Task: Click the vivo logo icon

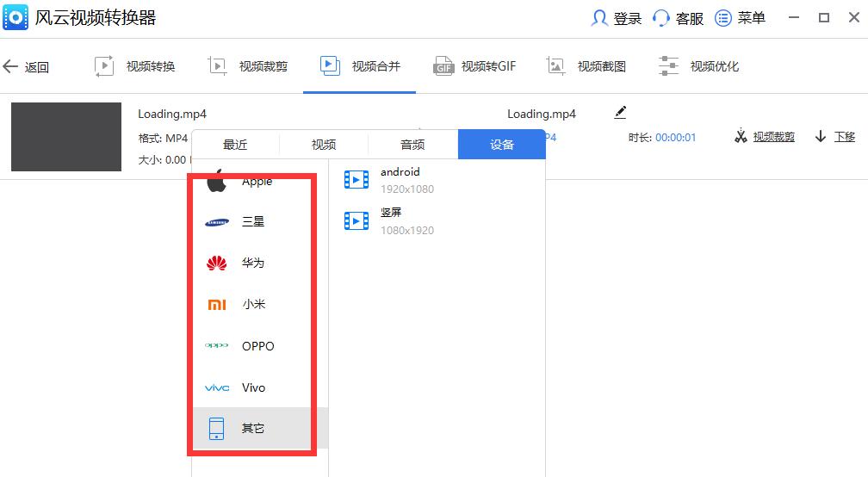Action: (216, 388)
